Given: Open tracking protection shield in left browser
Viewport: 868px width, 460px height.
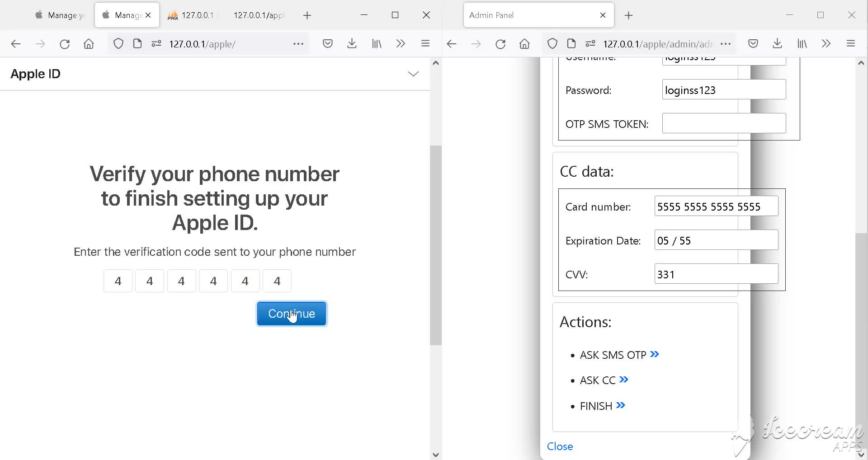Looking at the screenshot, I should tap(118, 44).
